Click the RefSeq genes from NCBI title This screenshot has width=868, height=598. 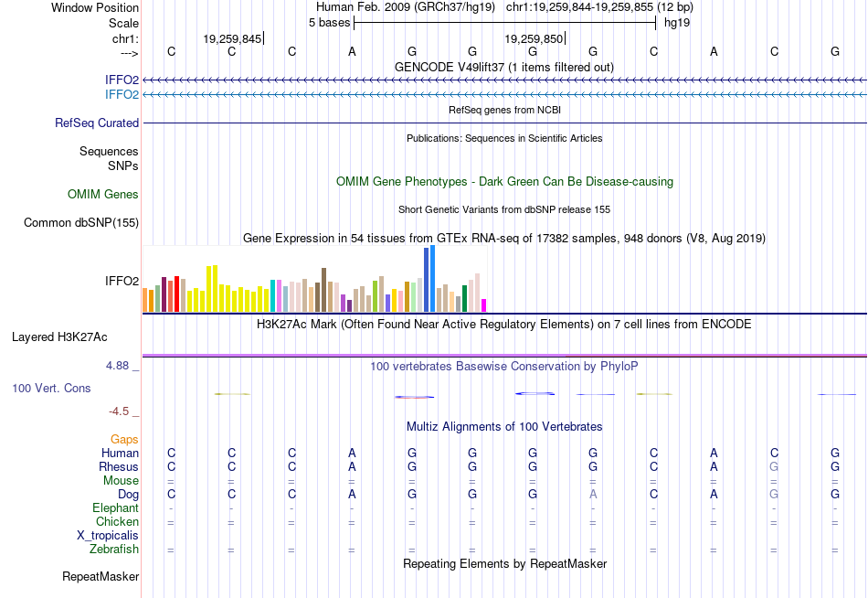coord(504,110)
